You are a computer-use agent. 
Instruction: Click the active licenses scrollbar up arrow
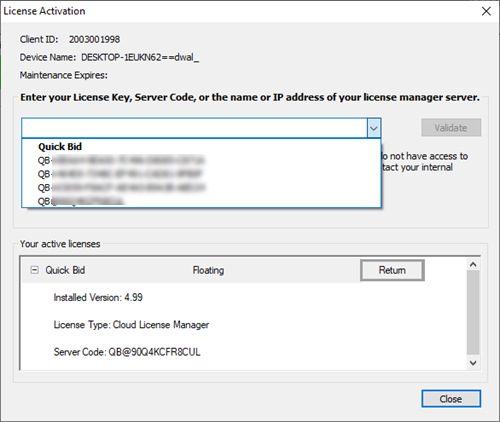(x=473, y=265)
